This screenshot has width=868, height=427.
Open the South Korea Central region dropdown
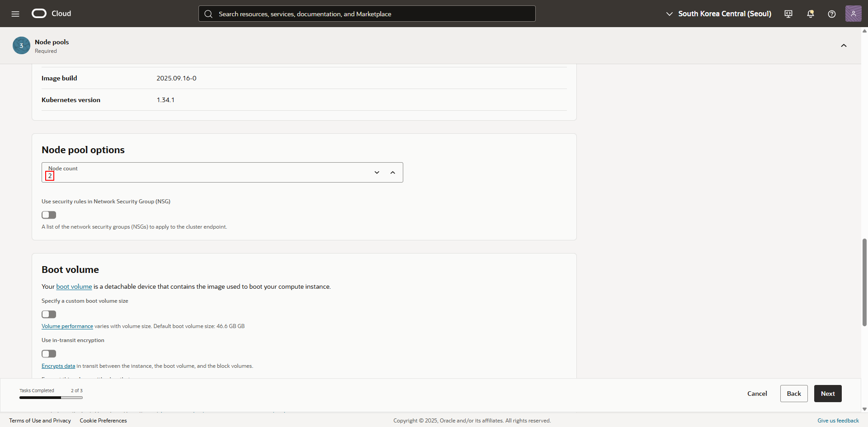[x=719, y=14]
